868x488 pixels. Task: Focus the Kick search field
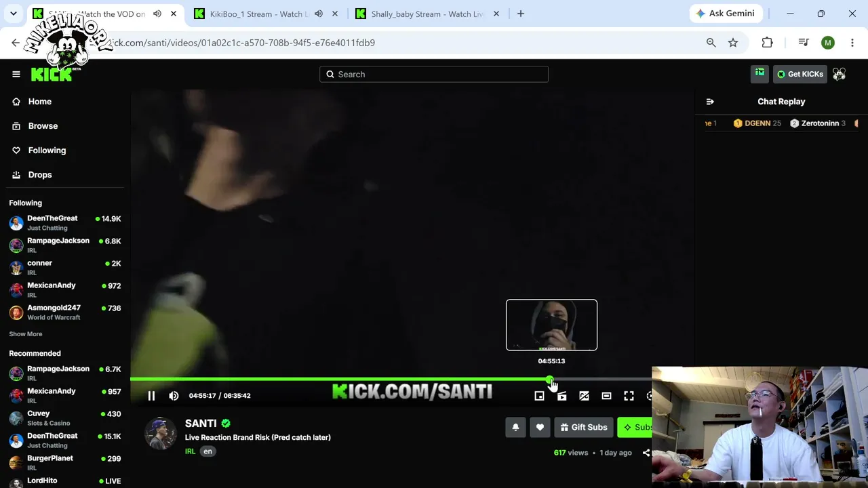434,74
